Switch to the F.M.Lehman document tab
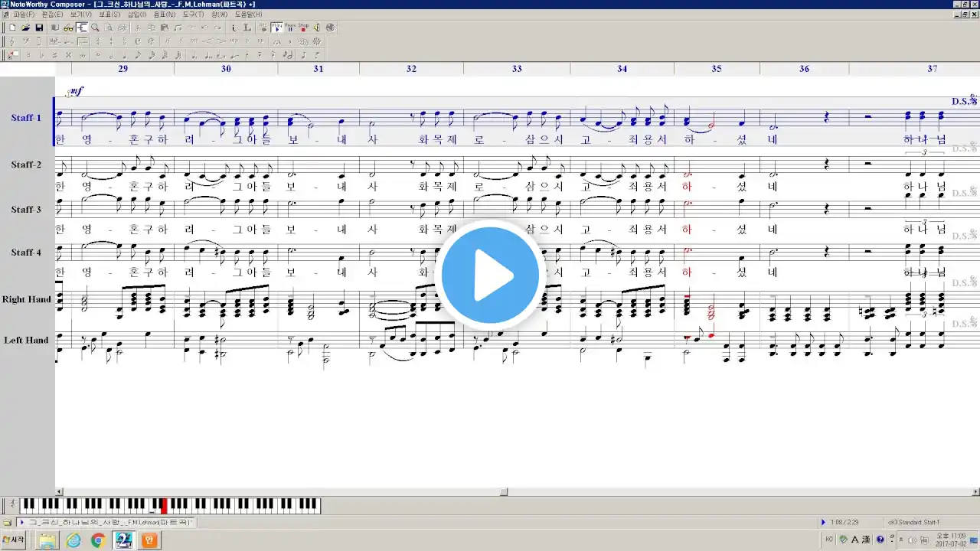The height and width of the screenshot is (551, 980). click(106, 522)
